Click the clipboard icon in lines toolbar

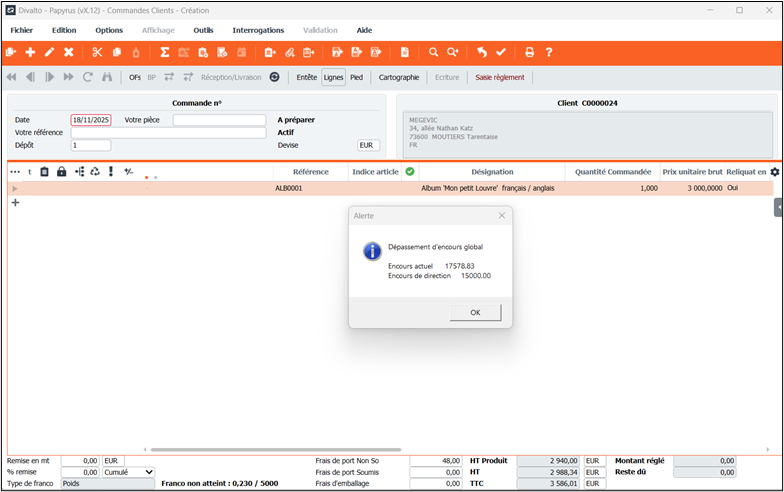(x=44, y=172)
